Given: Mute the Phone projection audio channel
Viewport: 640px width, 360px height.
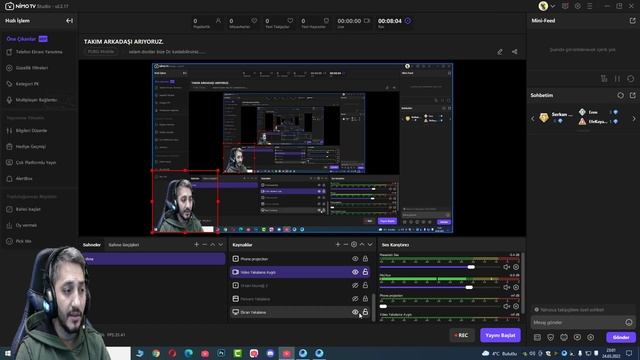Looking at the screenshot, I should [x=507, y=306].
